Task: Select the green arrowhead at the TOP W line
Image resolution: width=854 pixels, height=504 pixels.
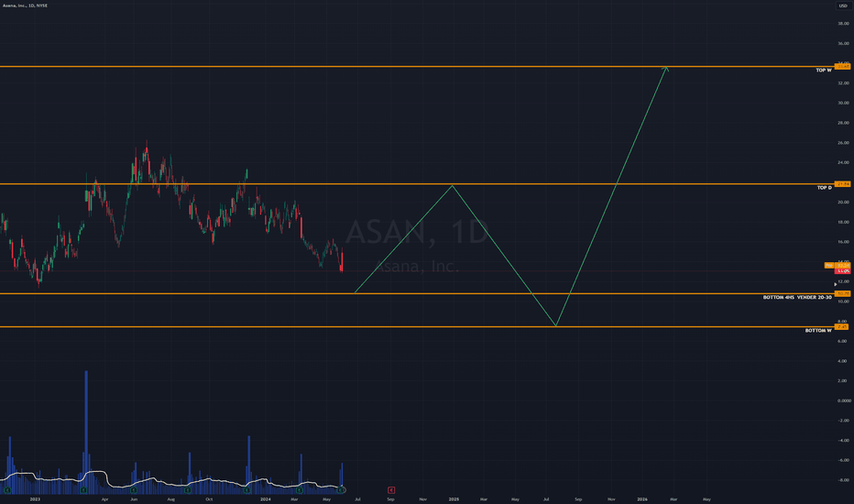Action: [665, 69]
